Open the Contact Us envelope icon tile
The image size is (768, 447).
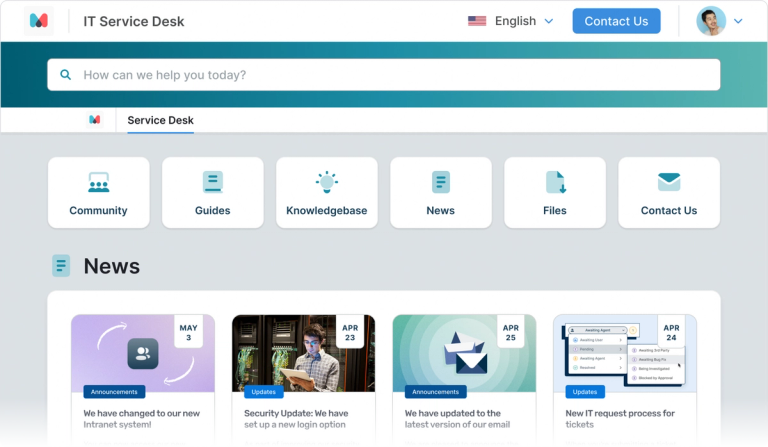click(669, 183)
